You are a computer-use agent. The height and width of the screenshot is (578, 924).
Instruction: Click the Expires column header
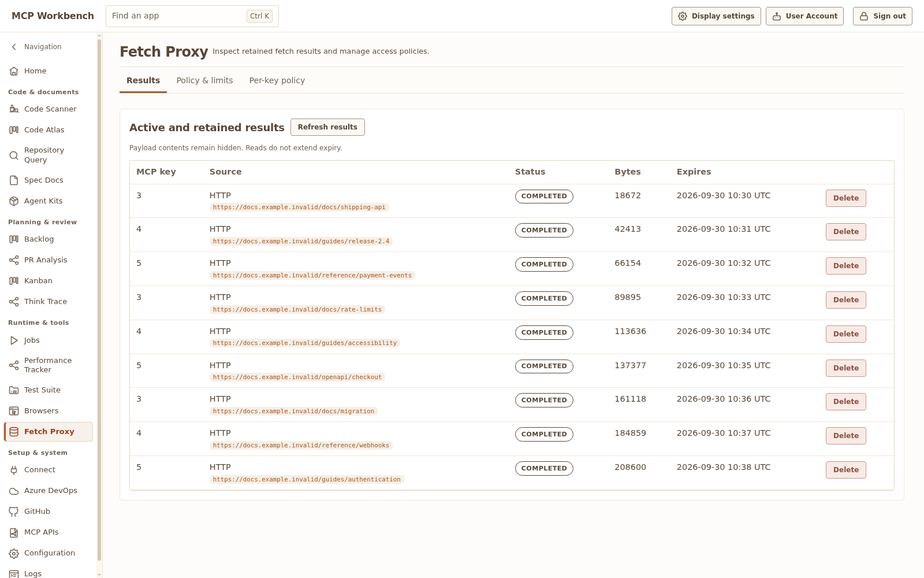694,172
